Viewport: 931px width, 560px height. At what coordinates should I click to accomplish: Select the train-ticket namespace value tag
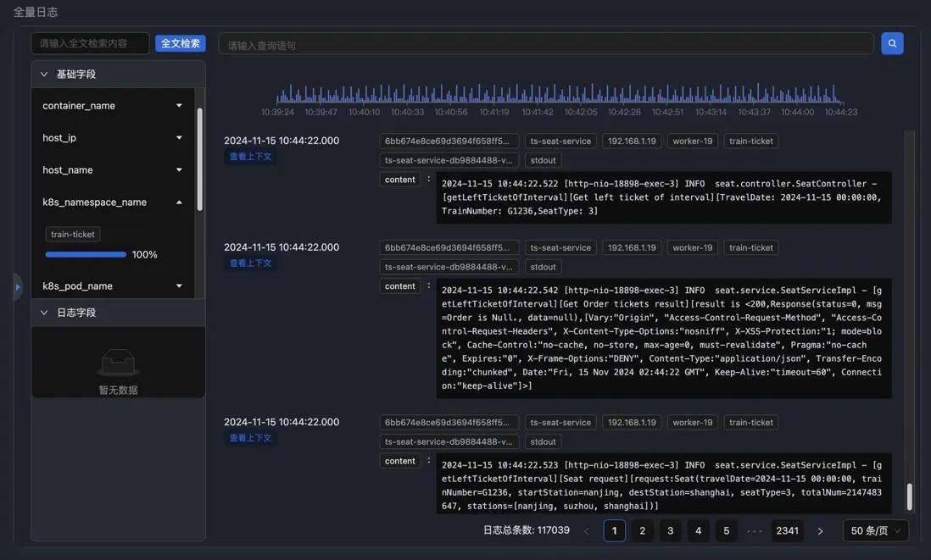coord(73,235)
